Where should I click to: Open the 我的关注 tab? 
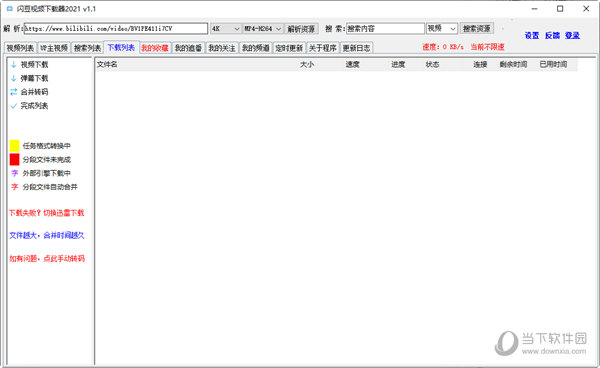coord(222,48)
